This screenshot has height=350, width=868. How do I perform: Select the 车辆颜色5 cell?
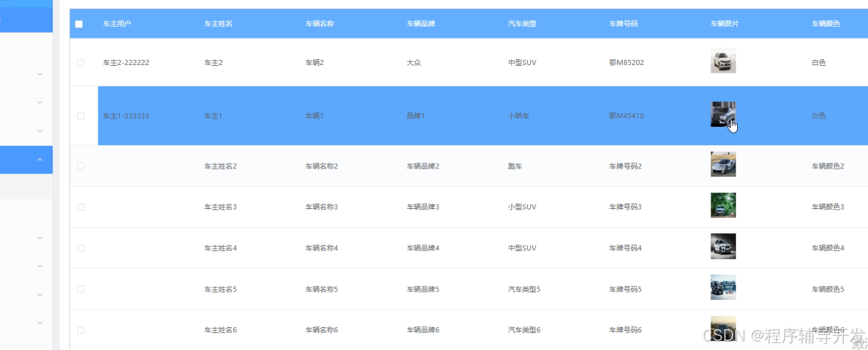(828, 289)
